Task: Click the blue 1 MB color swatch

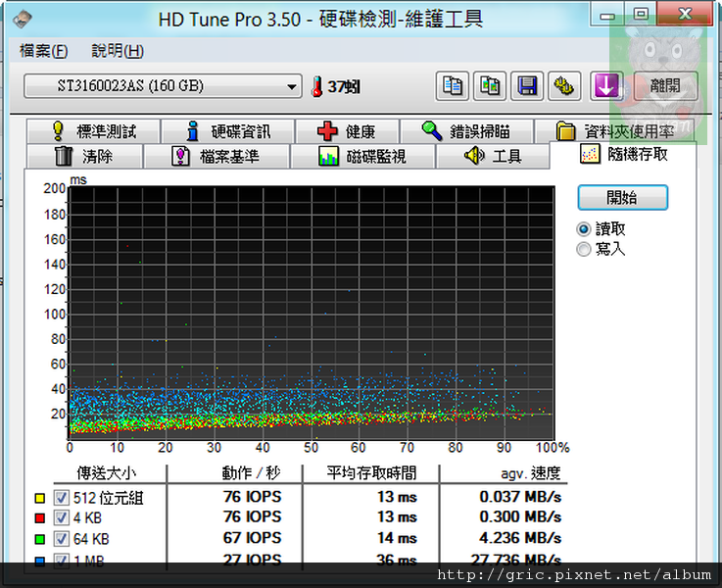Action: pos(40,561)
